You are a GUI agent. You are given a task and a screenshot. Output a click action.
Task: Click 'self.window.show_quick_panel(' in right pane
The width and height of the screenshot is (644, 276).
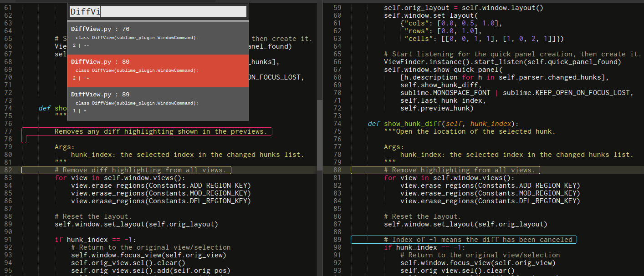coord(443,70)
